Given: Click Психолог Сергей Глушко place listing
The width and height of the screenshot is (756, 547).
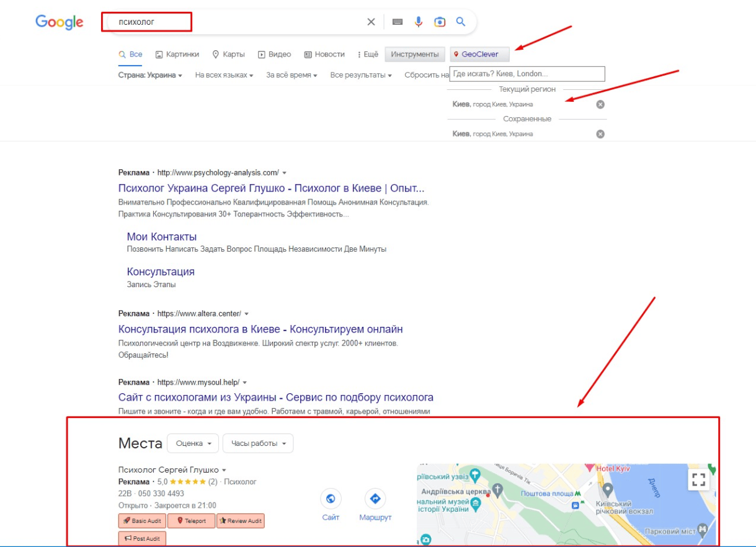Looking at the screenshot, I should pos(169,470).
